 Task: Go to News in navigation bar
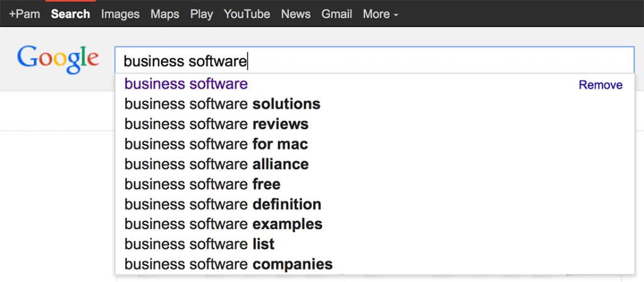(x=296, y=14)
